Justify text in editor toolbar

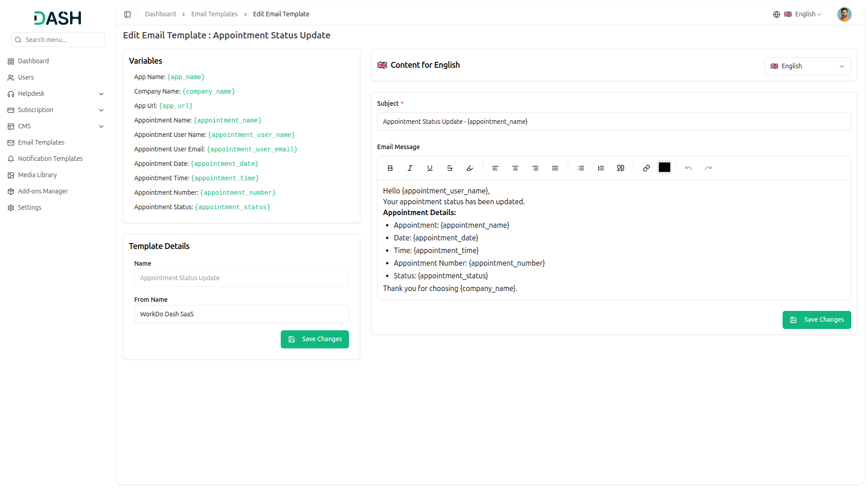[x=555, y=168]
